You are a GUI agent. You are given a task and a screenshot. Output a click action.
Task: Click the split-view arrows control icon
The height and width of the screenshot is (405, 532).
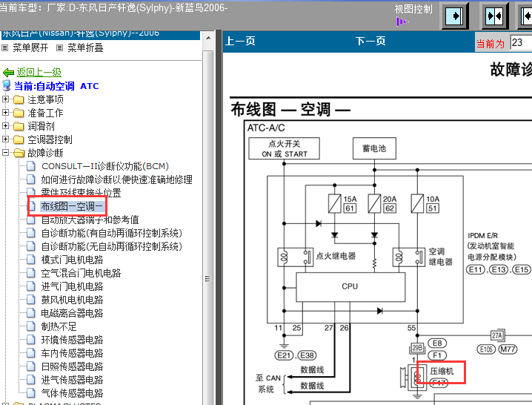[x=494, y=16]
